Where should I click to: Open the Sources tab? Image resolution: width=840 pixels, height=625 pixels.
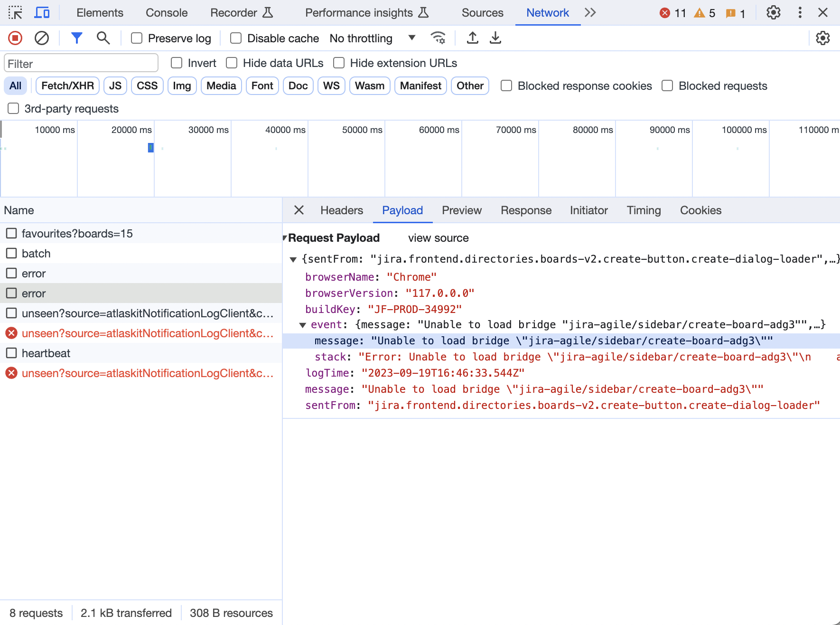click(x=482, y=13)
